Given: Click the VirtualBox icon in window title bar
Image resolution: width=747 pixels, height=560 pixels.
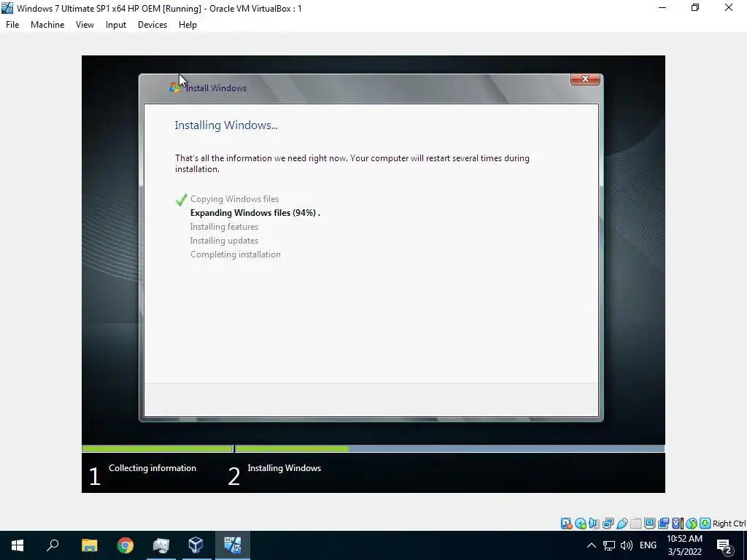Looking at the screenshot, I should click(7, 8).
